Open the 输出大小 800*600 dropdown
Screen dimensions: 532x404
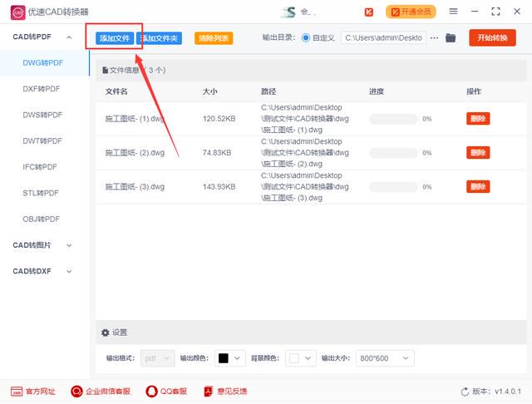(x=385, y=358)
